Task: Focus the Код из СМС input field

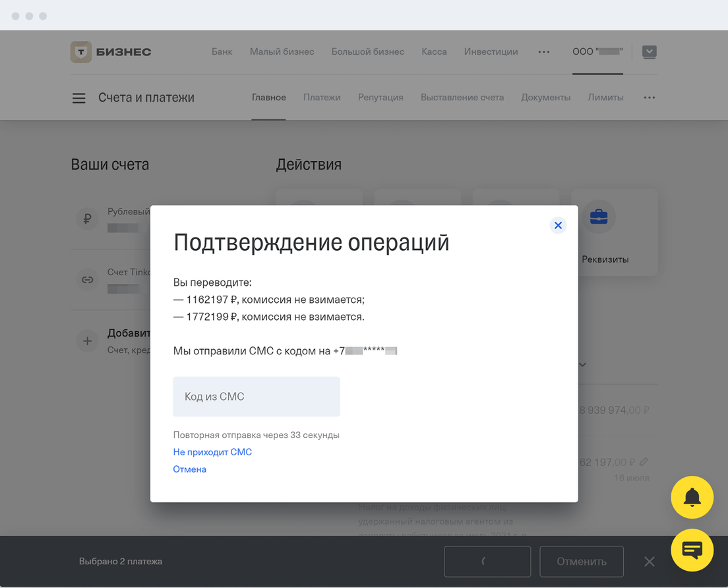Action: point(256,397)
